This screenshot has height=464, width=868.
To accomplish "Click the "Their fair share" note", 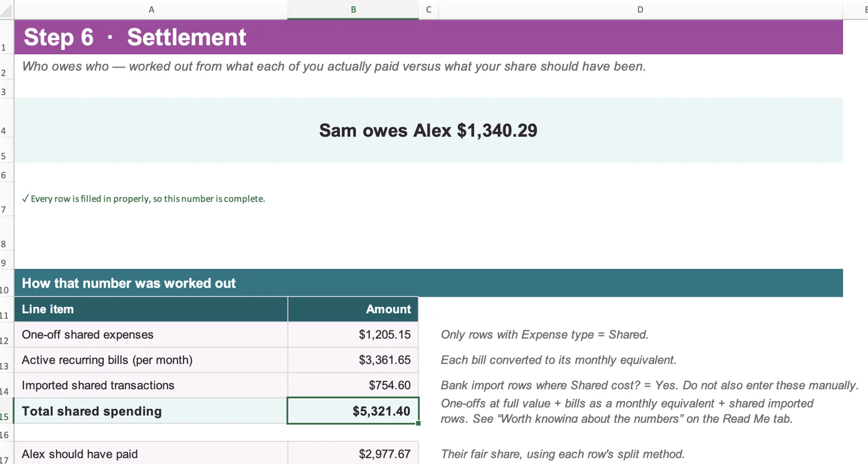I will [563, 454].
